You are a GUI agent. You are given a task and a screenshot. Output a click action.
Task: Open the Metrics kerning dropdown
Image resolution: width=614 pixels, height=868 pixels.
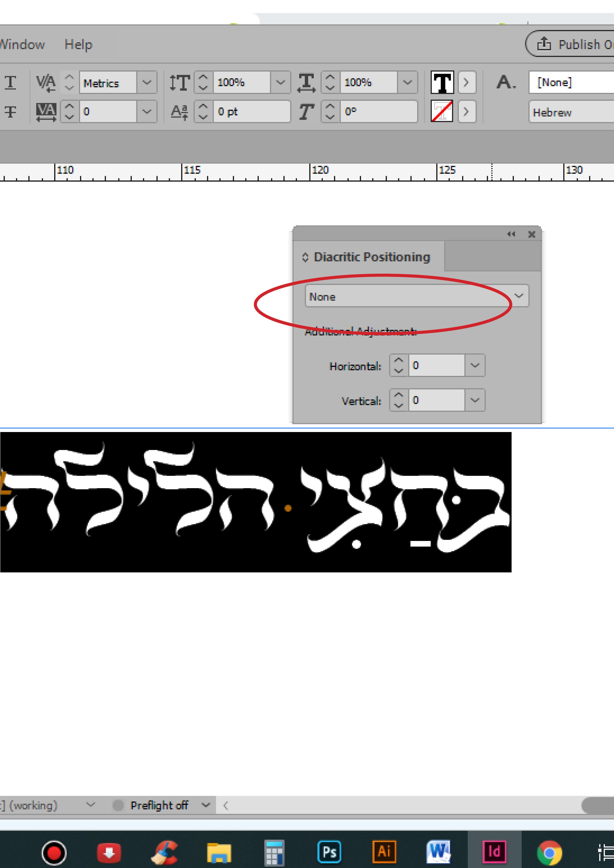pyautogui.click(x=147, y=82)
